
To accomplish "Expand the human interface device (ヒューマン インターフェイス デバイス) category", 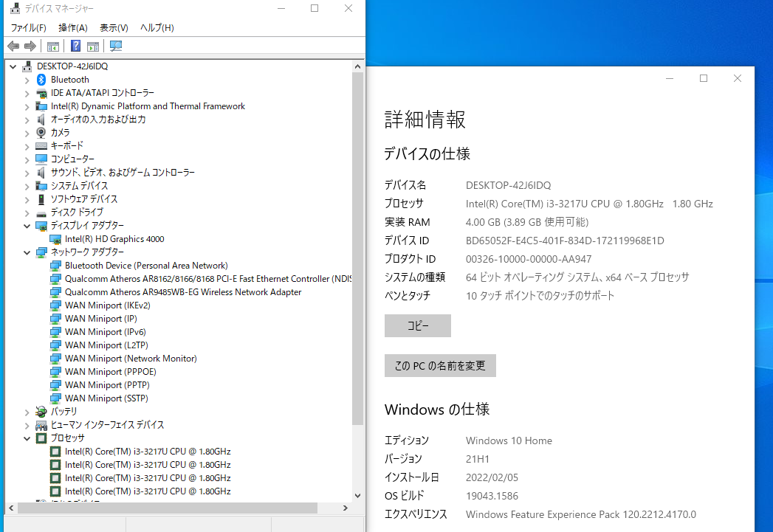I will (27, 425).
